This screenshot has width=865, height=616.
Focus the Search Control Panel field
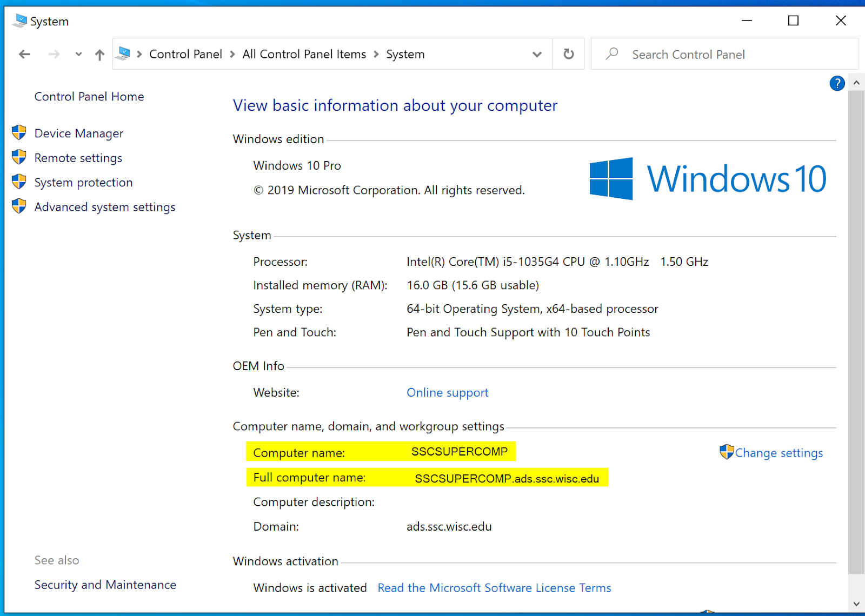724,54
